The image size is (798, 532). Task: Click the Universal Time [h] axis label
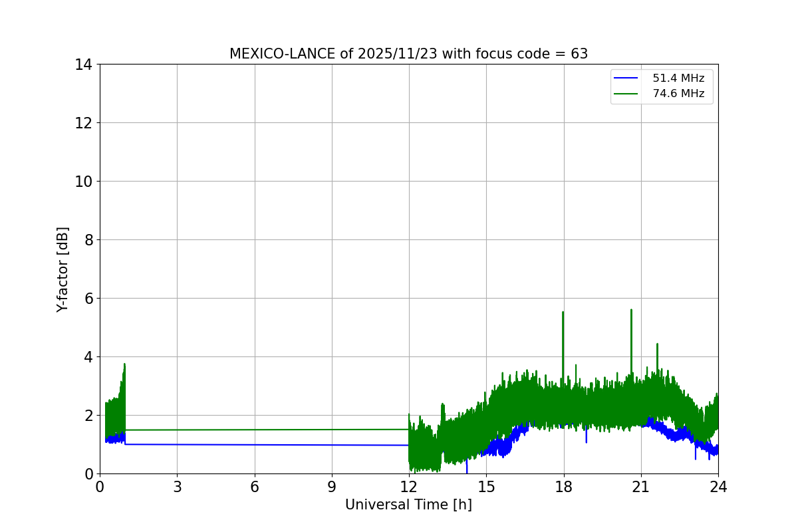click(x=408, y=505)
